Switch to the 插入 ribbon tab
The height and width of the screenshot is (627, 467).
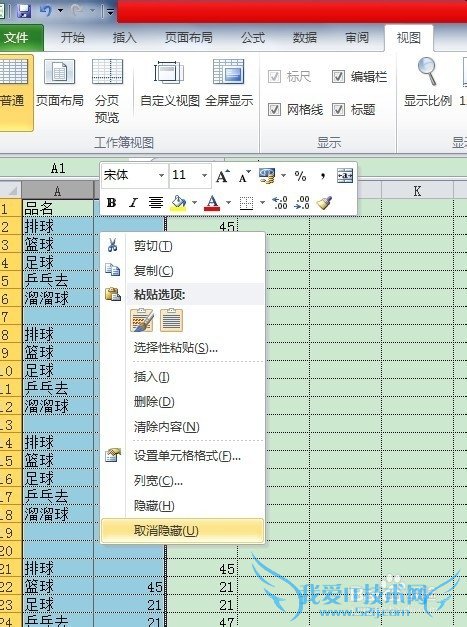click(x=124, y=38)
